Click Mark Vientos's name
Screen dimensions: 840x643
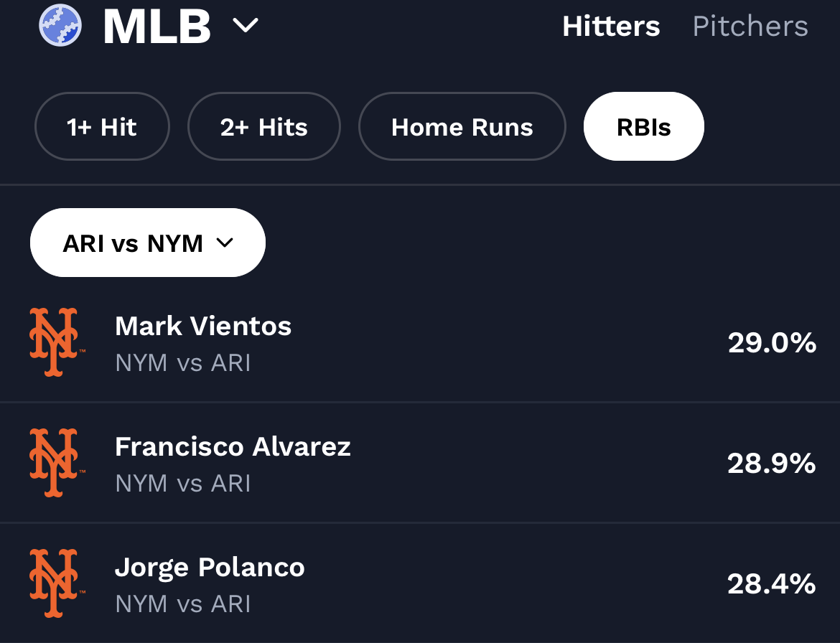[x=203, y=326]
